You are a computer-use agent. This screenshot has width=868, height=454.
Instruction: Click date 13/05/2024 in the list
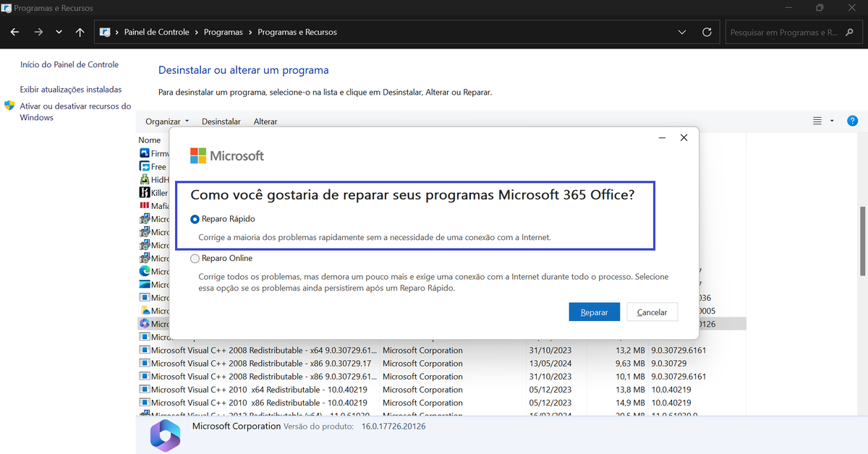[550, 364]
